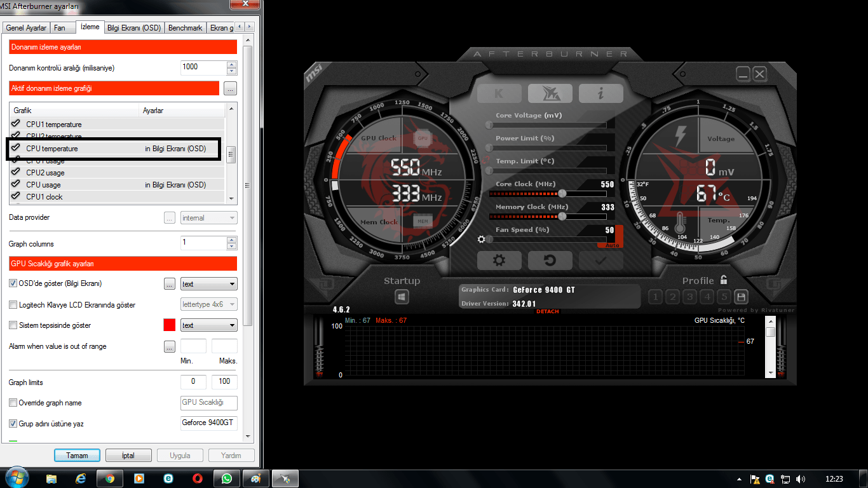Select profile slot 1
Screen dimensions: 868x488
pos(655,297)
